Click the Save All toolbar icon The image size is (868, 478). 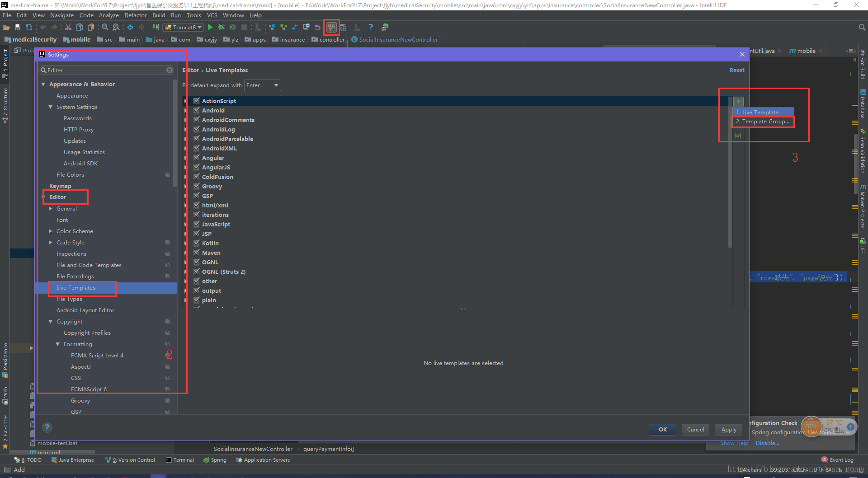click(18, 28)
